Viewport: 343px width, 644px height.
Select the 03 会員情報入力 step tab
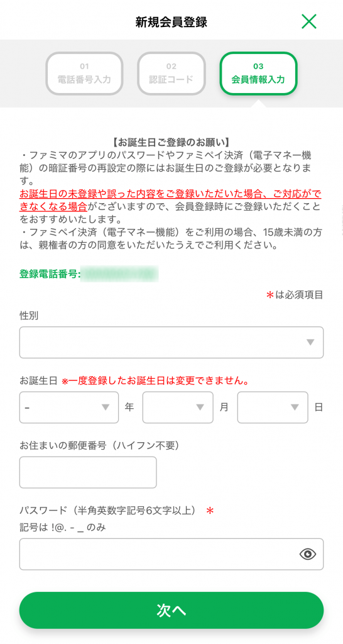258,74
